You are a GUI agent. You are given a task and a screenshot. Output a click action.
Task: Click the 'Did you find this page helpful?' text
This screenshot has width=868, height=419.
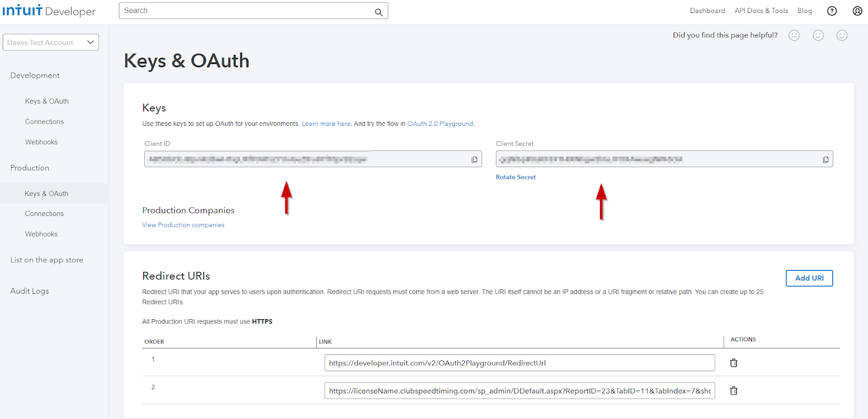pos(725,35)
